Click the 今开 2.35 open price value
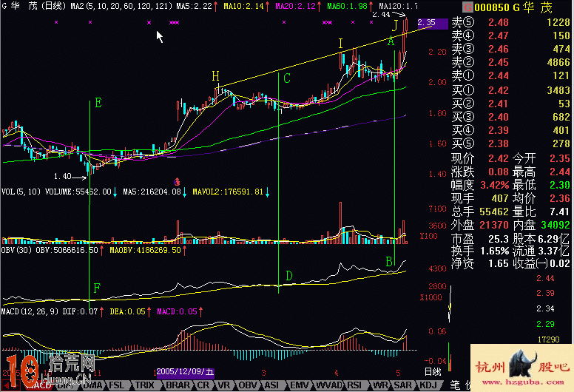Viewport: 574px width, 392px height. coord(560,158)
